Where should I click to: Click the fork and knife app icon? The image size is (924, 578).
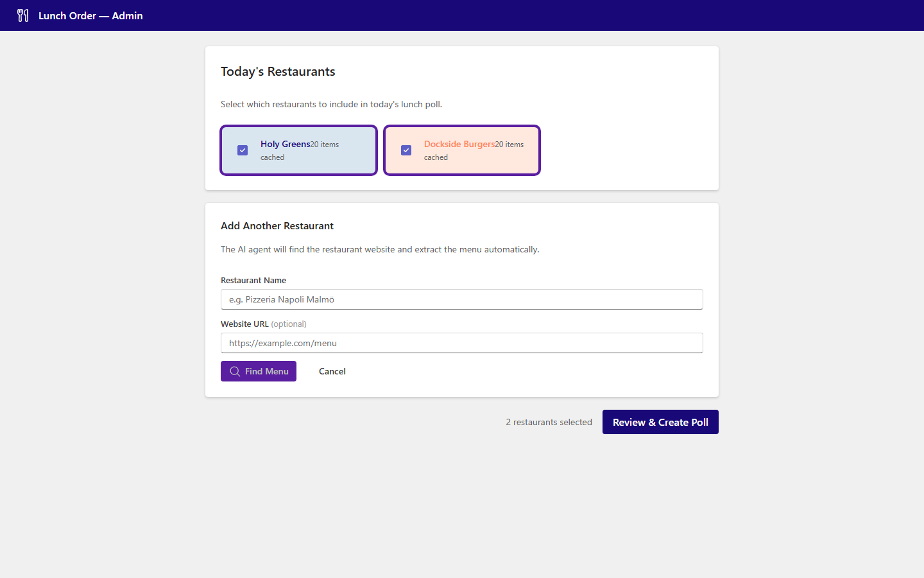(23, 15)
